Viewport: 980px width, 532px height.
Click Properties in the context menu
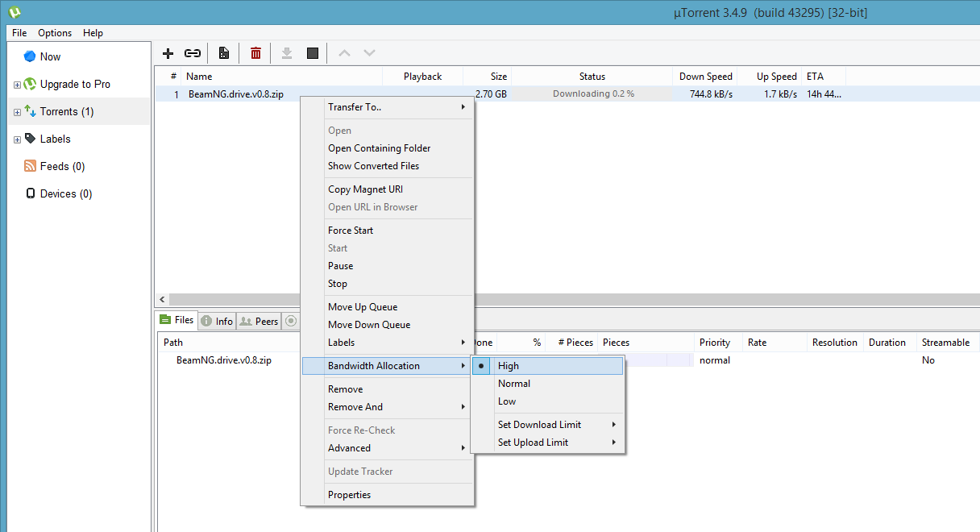click(349, 495)
